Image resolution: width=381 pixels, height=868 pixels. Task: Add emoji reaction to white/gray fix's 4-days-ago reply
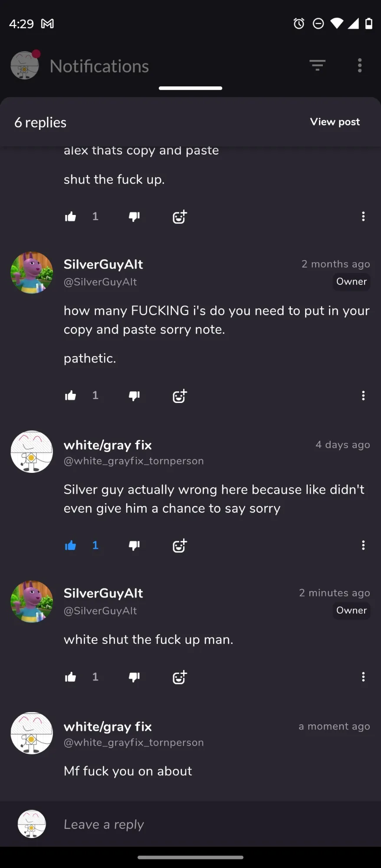180,545
